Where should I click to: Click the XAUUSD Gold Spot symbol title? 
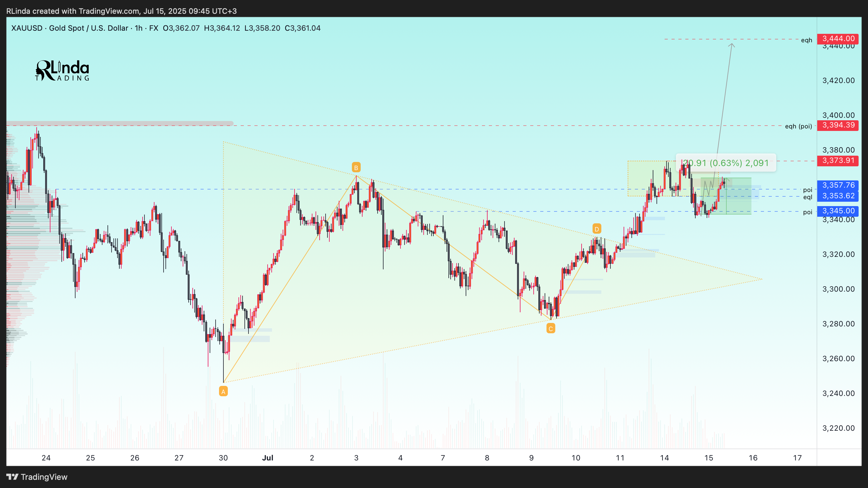coord(70,28)
